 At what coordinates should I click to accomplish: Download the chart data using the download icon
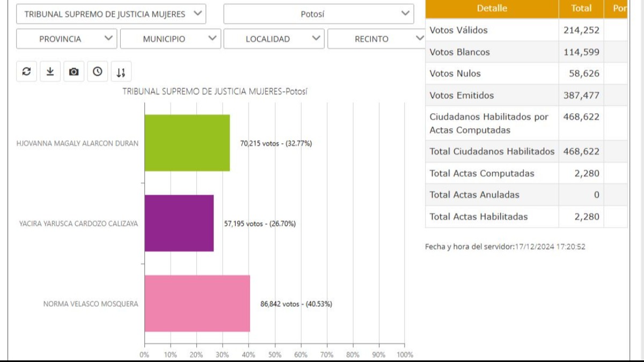[x=50, y=71]
